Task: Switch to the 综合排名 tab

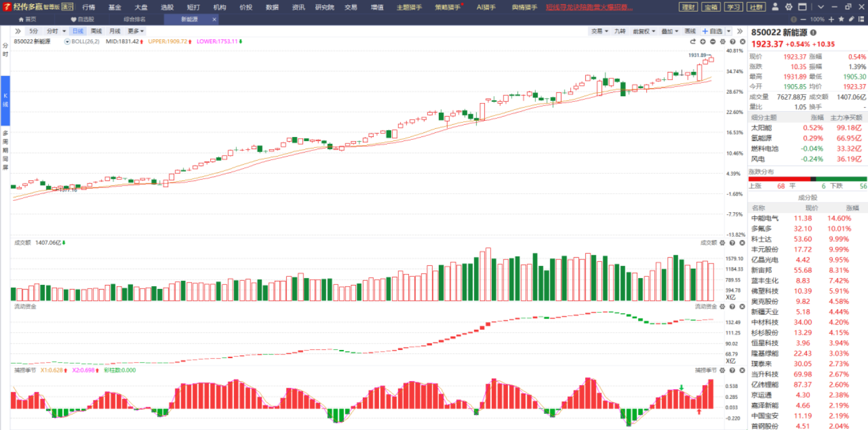Action: tap(135, 19)
